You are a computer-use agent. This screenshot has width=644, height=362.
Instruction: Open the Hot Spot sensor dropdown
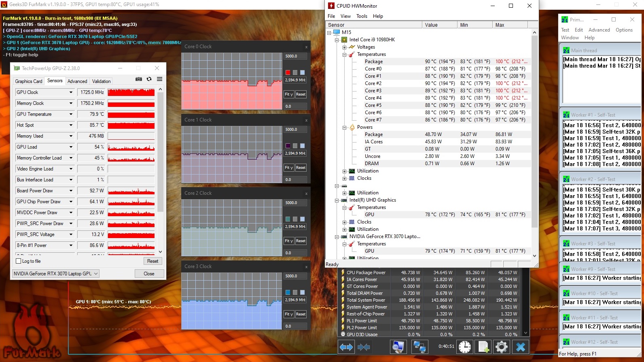71,125
